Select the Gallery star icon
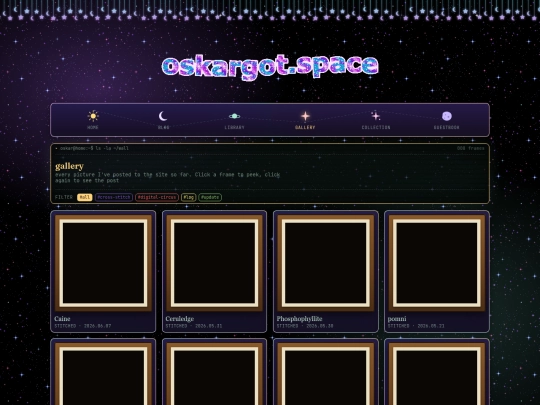 point(305,116)
